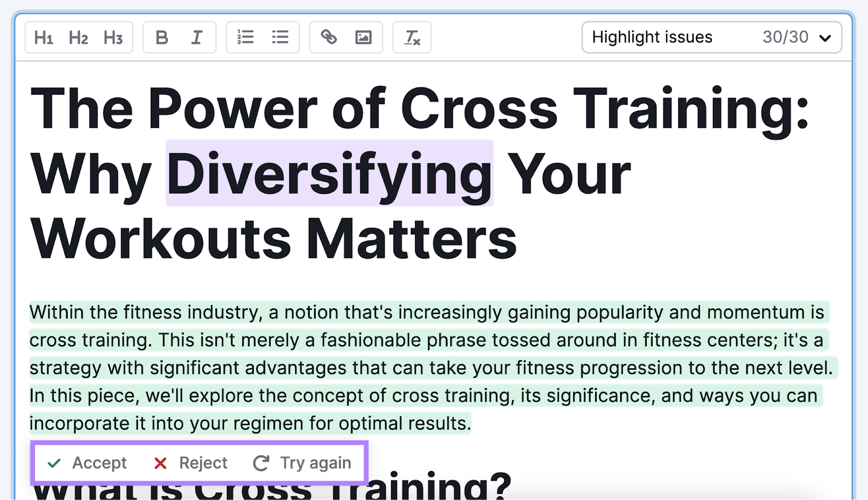Insert a numbered list
The height and width of the screenshot is (500, 868).
pyautogui.click(x=245, y=37)
